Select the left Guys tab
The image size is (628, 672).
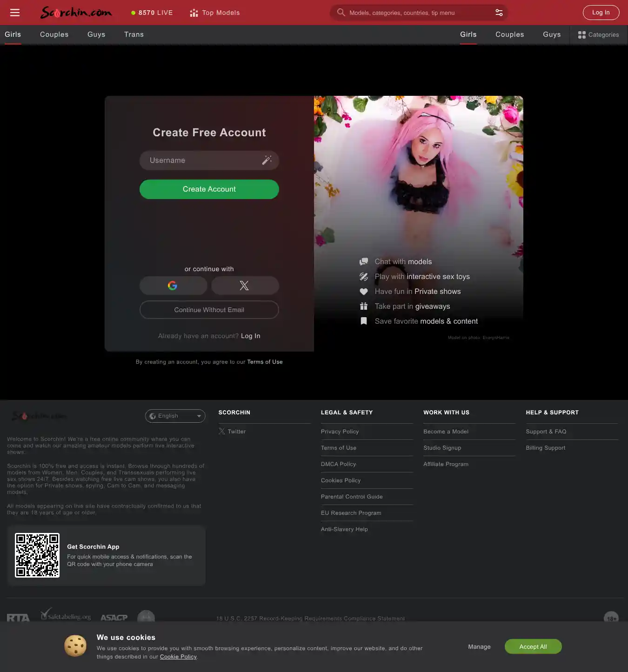point(96,34)
